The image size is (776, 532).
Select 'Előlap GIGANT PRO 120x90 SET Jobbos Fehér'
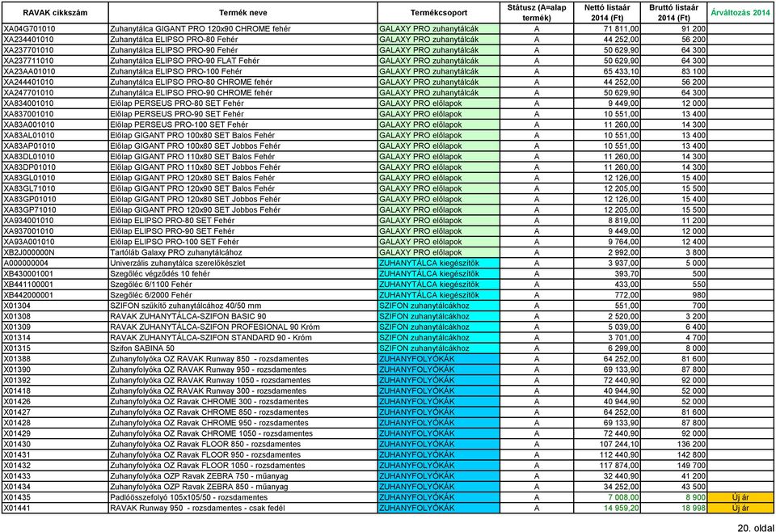click(243, 210)
